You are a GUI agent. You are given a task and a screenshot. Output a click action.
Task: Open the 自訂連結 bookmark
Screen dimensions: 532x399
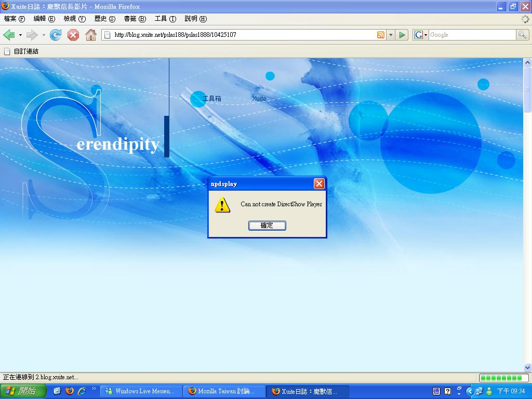pos(21,51)
